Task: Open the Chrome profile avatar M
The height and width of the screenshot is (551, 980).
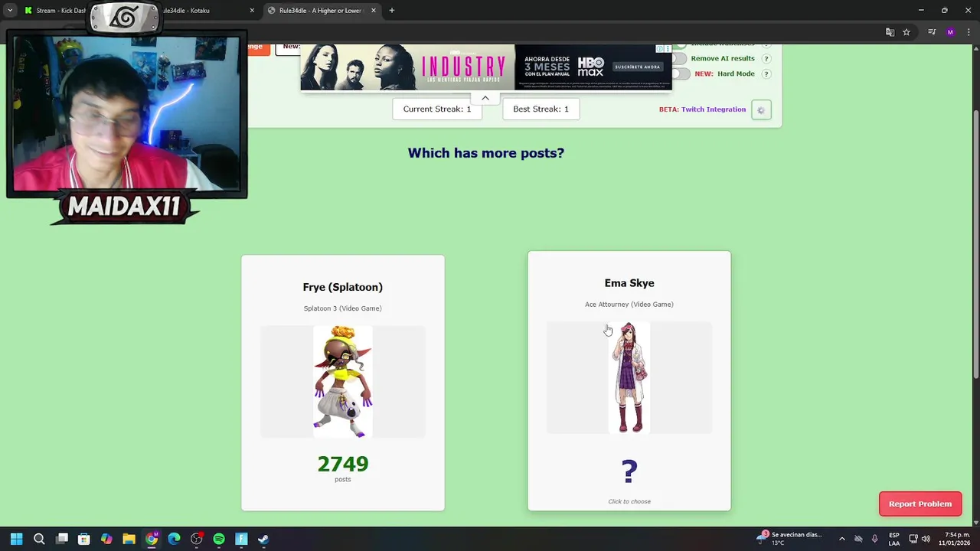Action: 950,32
